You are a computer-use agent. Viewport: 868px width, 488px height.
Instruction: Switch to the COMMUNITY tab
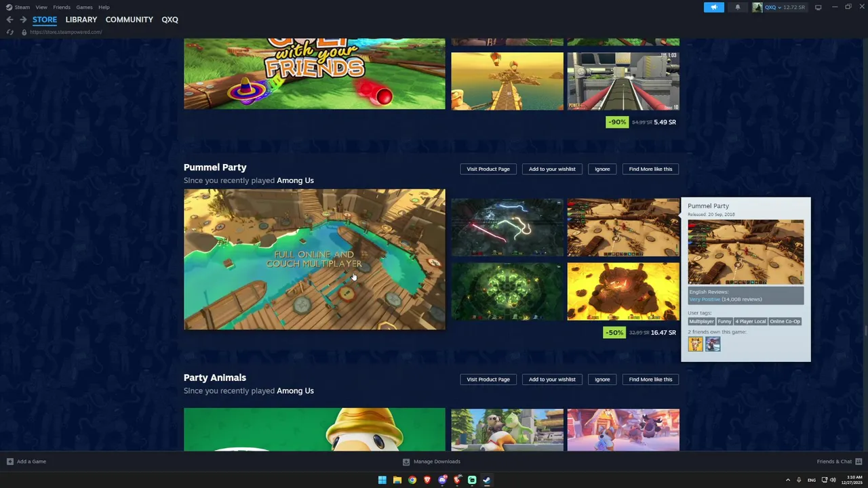(130, 20)
